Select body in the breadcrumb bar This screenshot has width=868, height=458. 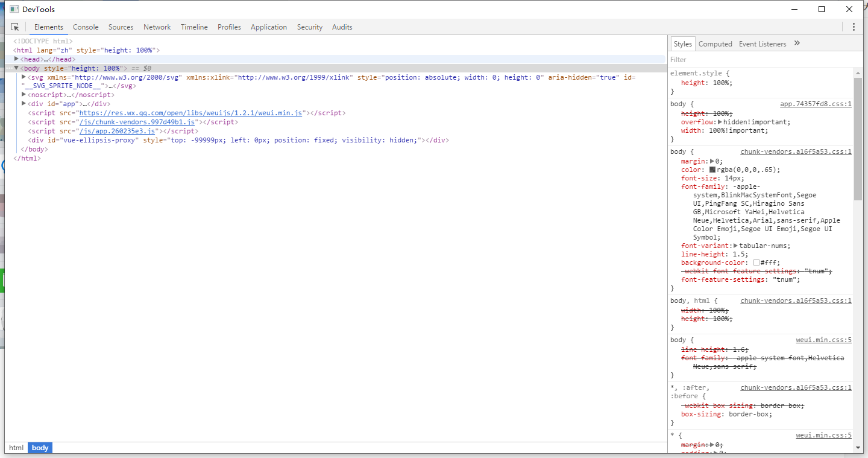[x=40, y=448]
